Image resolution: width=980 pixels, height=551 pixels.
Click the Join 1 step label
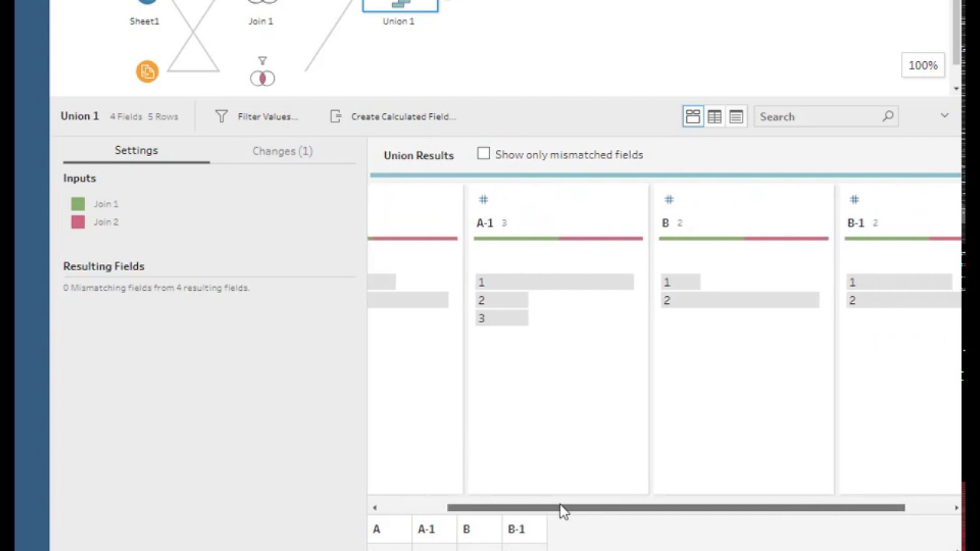tap(261, 21)
